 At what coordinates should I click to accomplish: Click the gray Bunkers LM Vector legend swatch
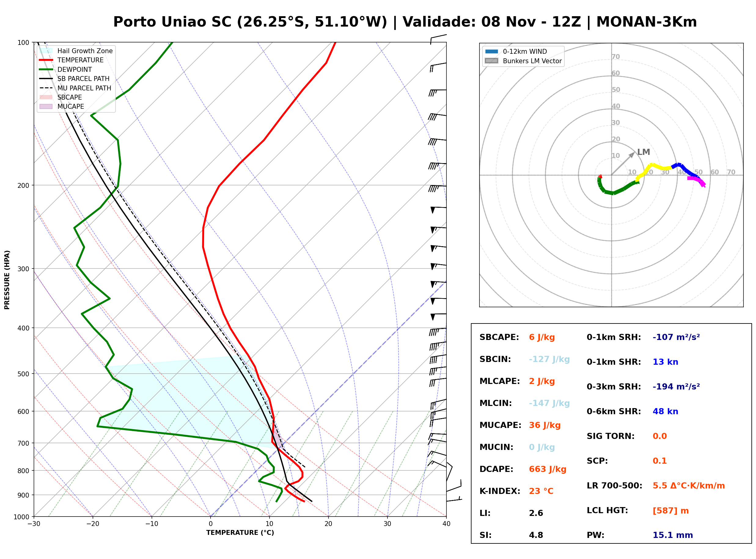point(491,61)
